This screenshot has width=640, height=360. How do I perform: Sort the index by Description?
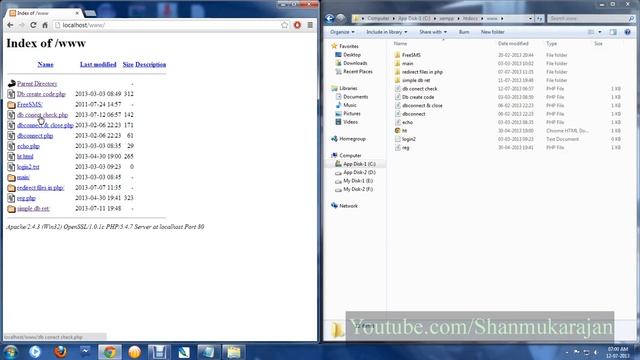coord(151,64)
